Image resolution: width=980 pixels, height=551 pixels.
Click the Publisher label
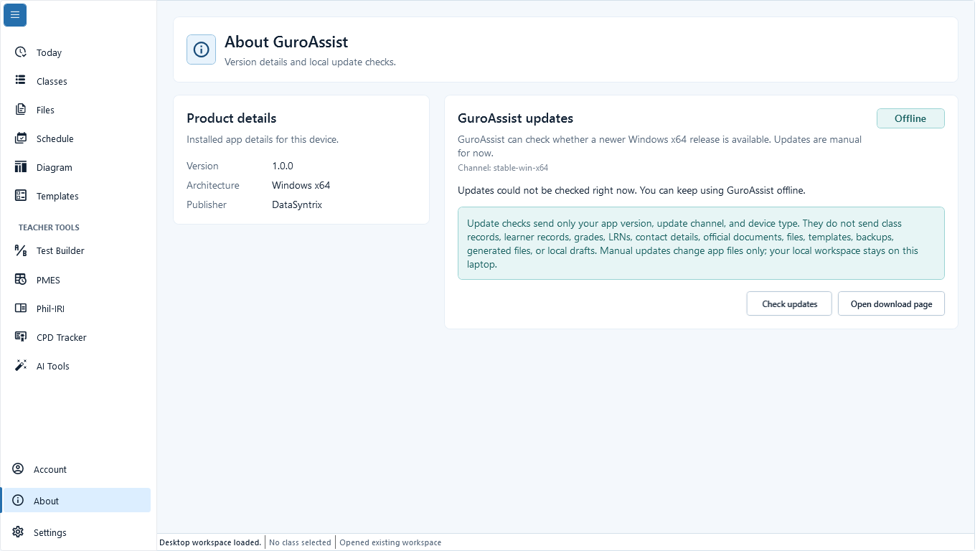pos(207,204)
